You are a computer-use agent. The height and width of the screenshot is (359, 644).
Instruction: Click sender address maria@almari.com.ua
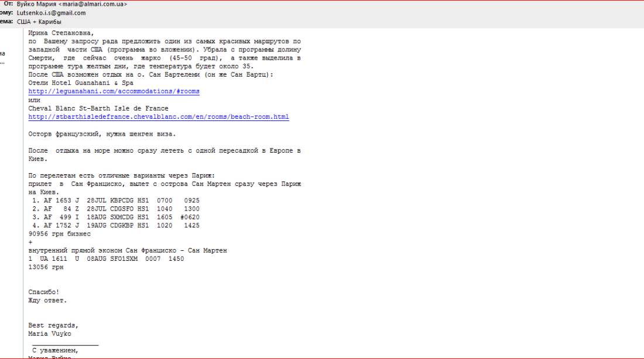(93, 4)
